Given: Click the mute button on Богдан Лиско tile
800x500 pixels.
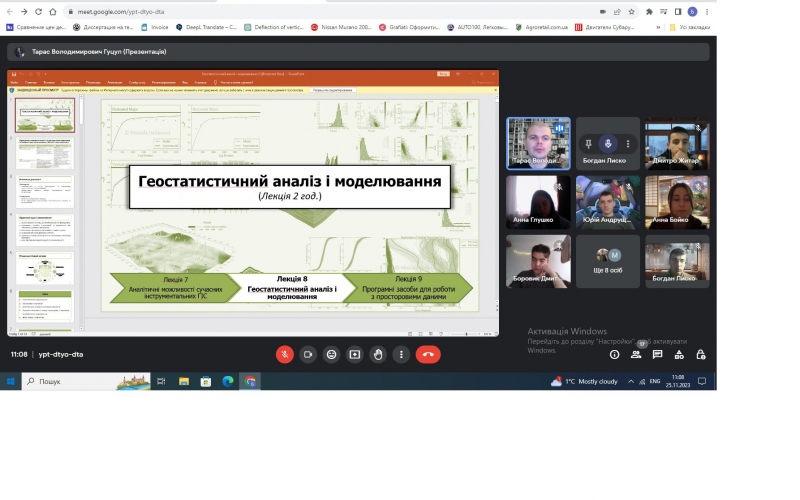Looking at the screenshot, I should (608, 144).
